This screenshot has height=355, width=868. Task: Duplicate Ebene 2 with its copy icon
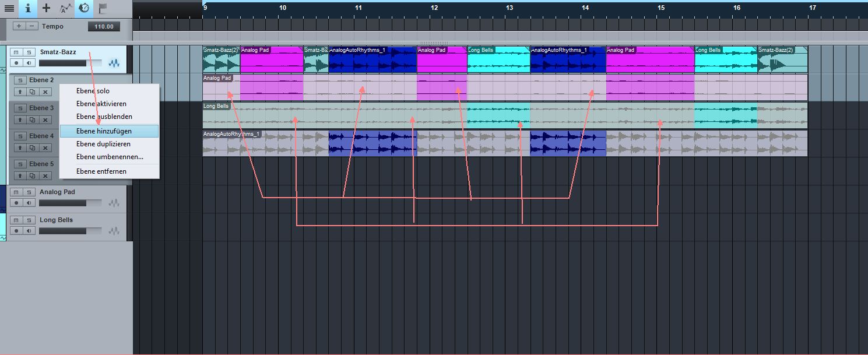33,92
